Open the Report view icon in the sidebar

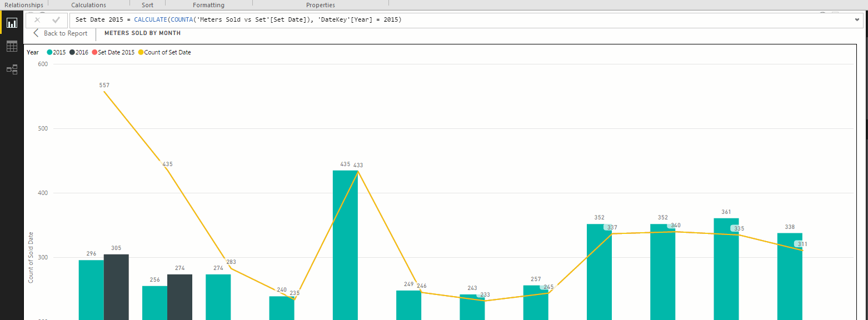point(12,23)
